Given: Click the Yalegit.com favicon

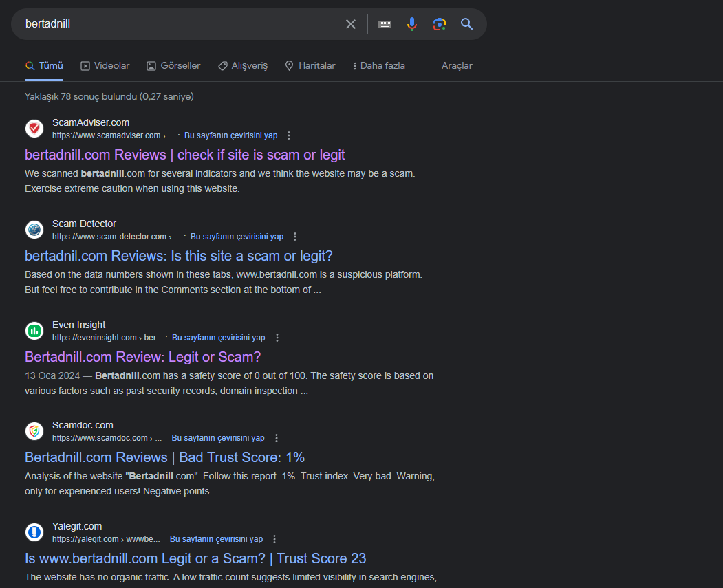Looking at the screenshot, I should pos(34,532).
